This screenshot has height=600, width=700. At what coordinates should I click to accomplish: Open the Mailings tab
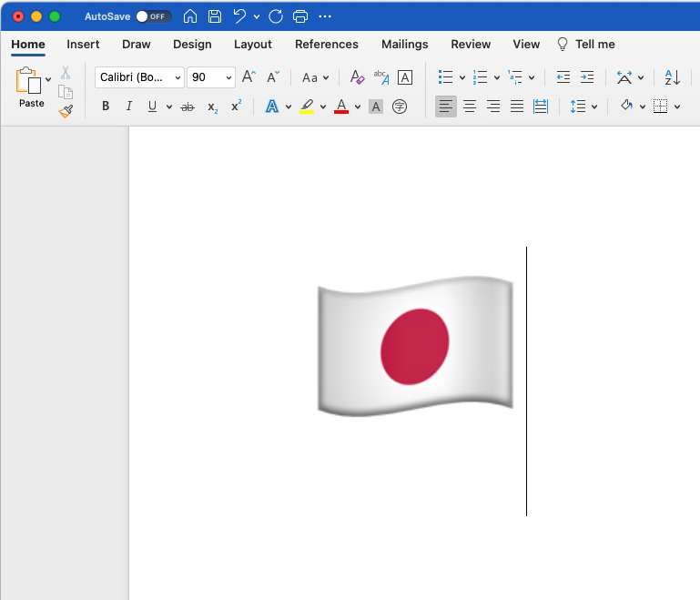click(x=405, y=45)
